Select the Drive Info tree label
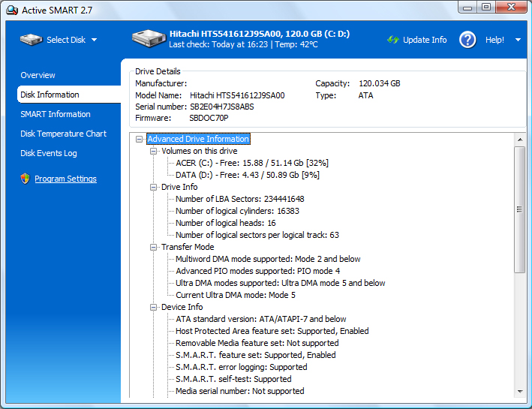532x409 pixels. point(179,187)
